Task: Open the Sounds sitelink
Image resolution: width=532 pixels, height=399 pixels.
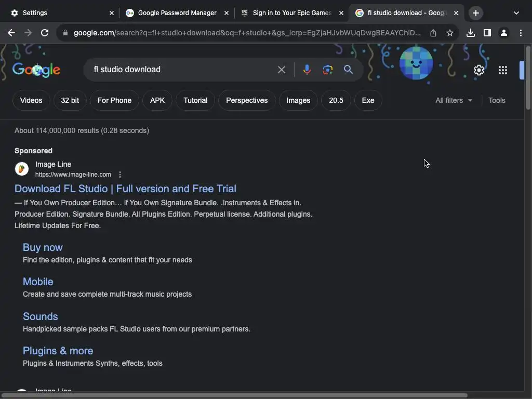Action: (x=41, y=316)
